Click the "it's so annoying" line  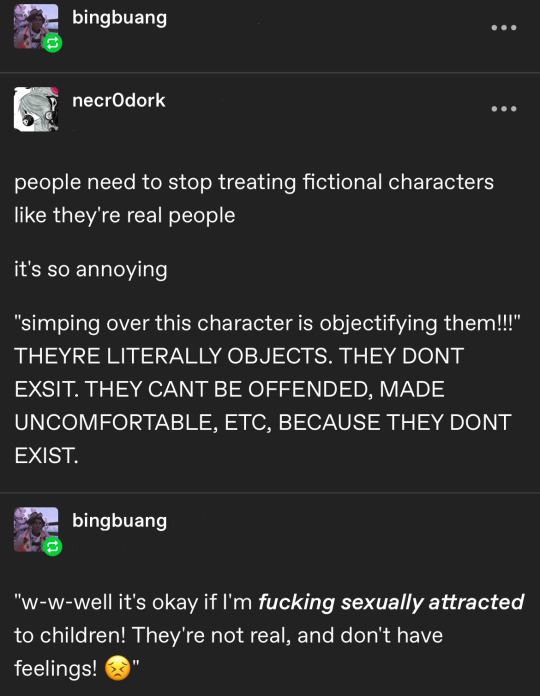[x=91, y=269]
